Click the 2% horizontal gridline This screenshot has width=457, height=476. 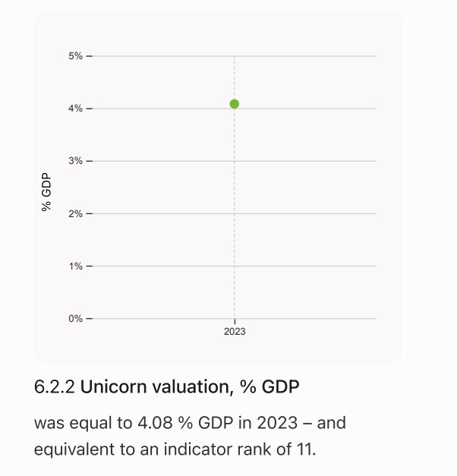235,214
